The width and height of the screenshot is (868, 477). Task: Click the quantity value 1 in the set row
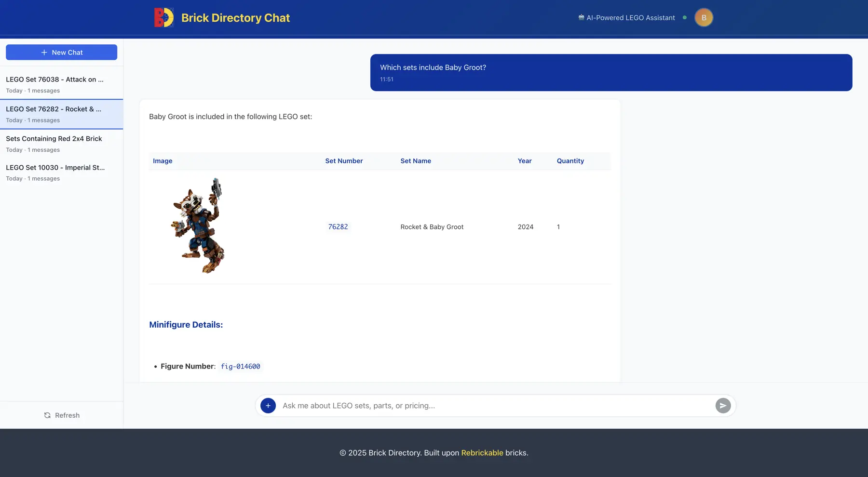click(558, 227)
